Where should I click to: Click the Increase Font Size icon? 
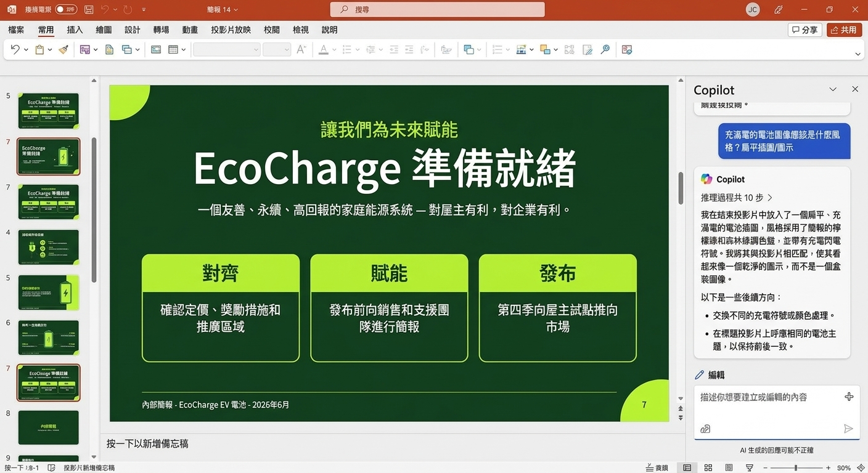pos(301,50)
